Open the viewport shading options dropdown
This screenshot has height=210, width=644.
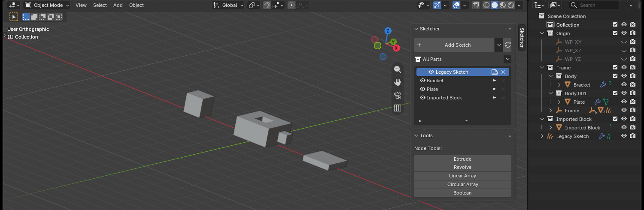pyautogui.click(x=519, y=5)
